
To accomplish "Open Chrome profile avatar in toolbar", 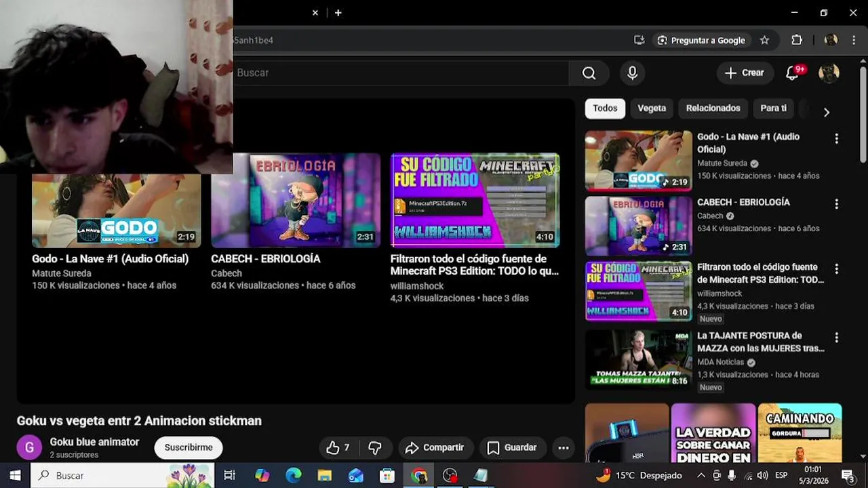I will pyautogui.click(x=831, y=41).
